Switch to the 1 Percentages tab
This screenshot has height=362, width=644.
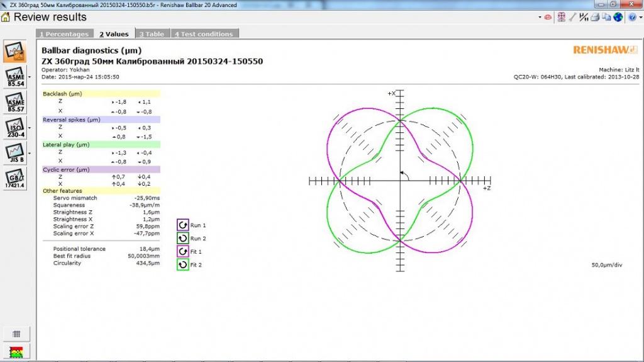[x=64, y=34]
